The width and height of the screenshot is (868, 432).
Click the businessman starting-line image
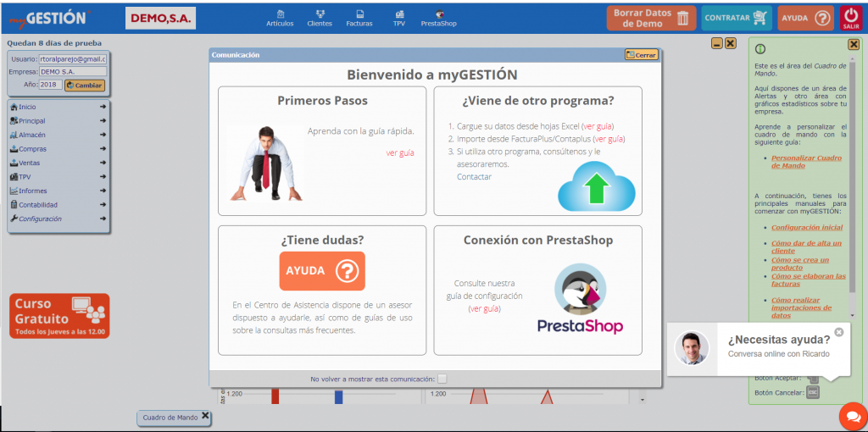pos(265,163)
